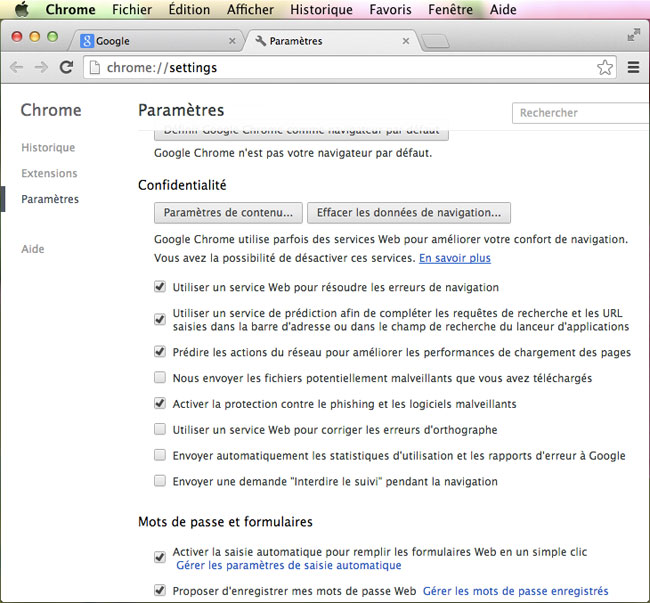Viewport: 650px width, 603px height.
Task: Uncheck Prédire les actions du réseau
Action: (x=160, y=351)
